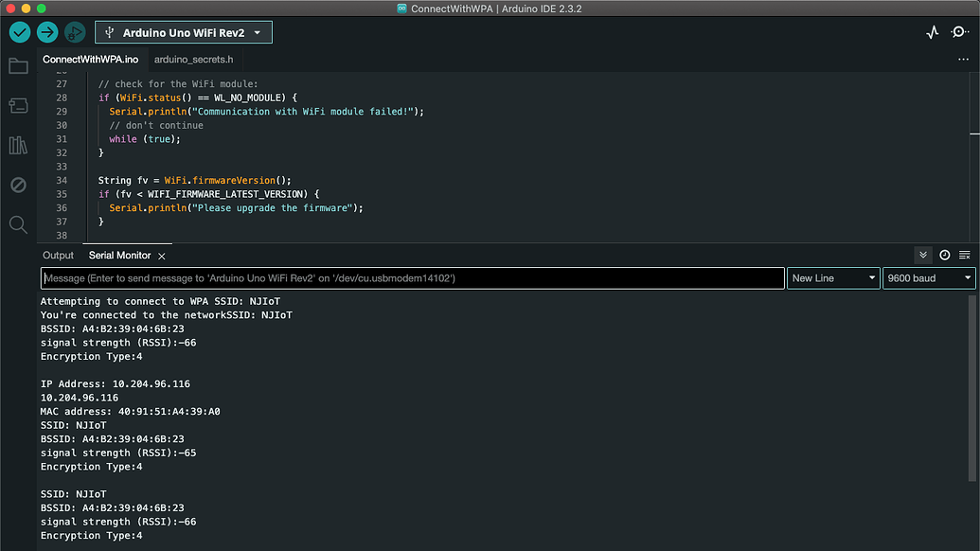Toggle timestamps with the clock icon

pyautogui.click(x=944, y=256)
